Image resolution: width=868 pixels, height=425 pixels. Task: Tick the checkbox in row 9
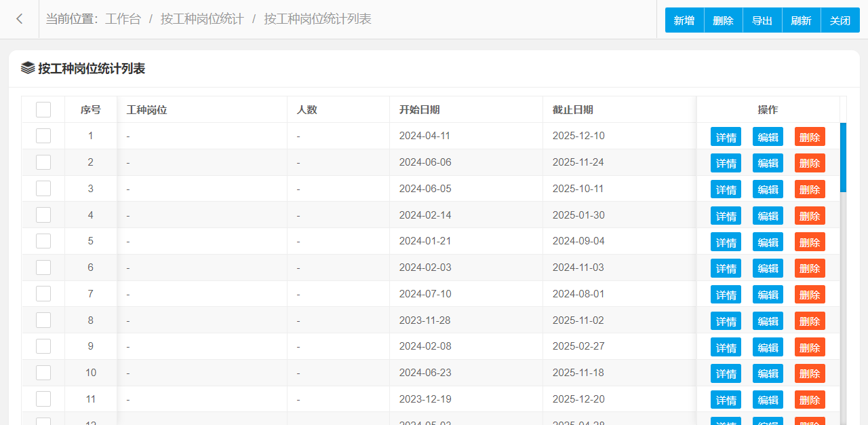[43, 346]
